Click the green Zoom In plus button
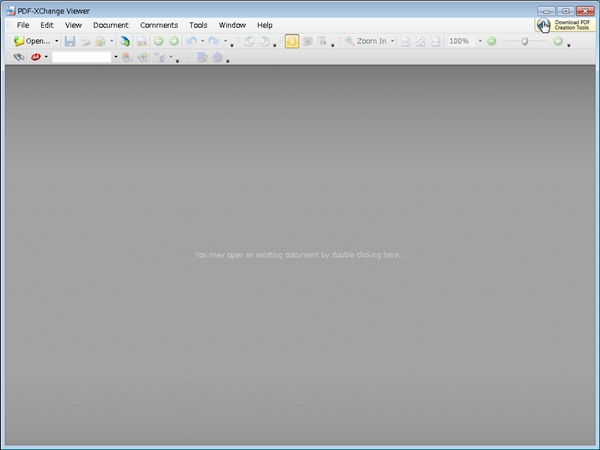Viewport: 600px width, 450px height. [558, 41]
